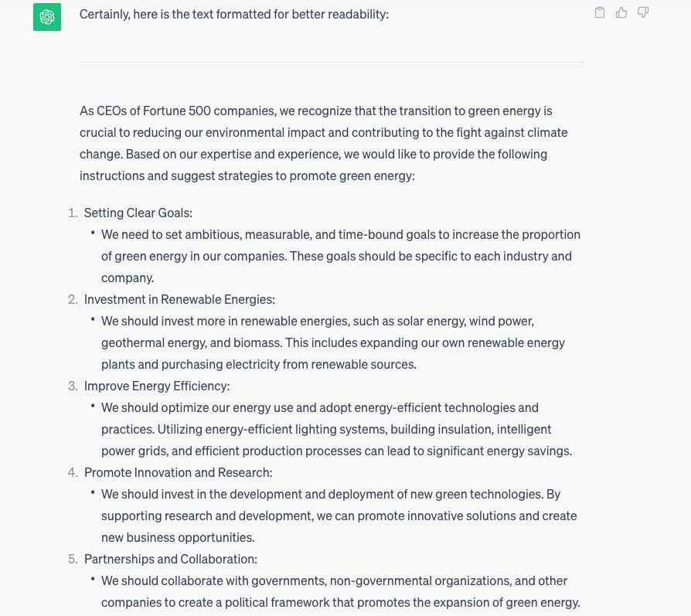
Task: Click the 'Promote Innovation and Research:' heading
Action: click(x=178, y=472)
